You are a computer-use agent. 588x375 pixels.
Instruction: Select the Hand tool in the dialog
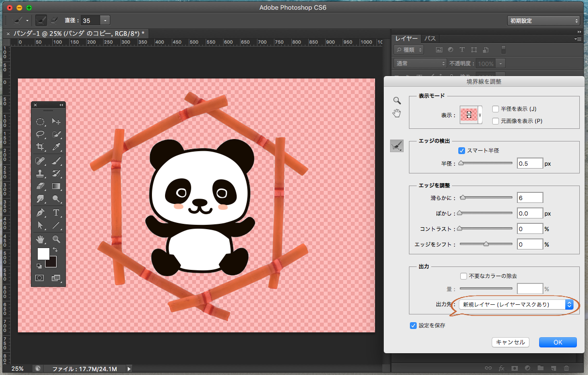point(397,113)
